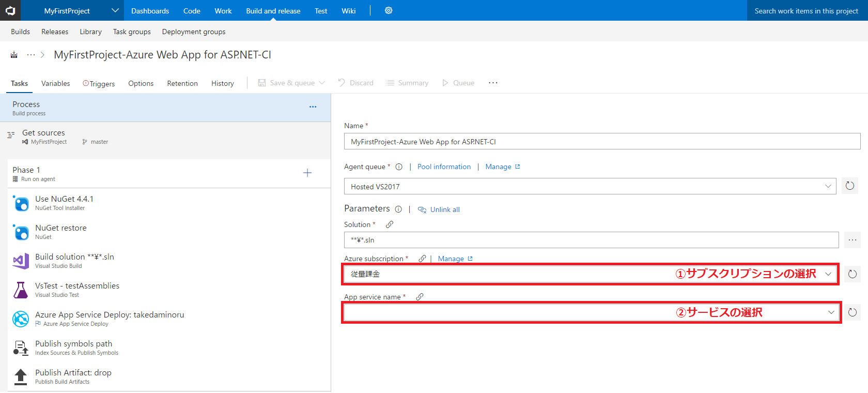Expand the Save & queue dropdown

pos(322,83)
